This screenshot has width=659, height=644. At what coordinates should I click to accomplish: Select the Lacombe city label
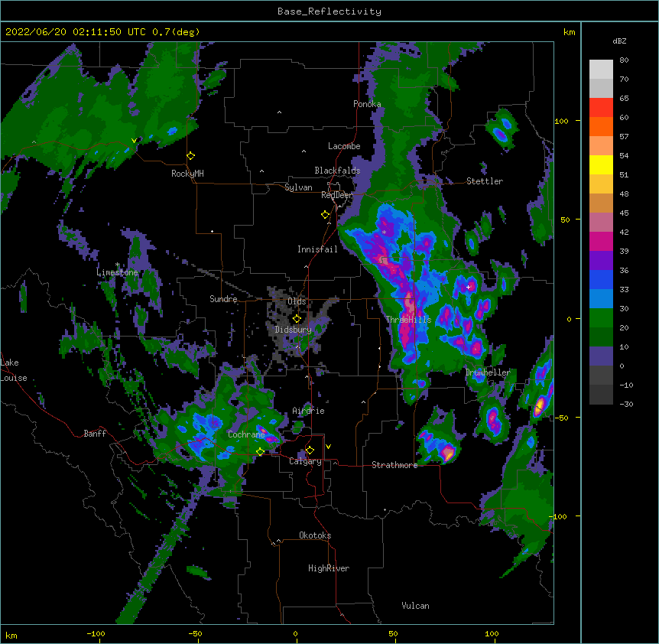click(x=344, y=146)
